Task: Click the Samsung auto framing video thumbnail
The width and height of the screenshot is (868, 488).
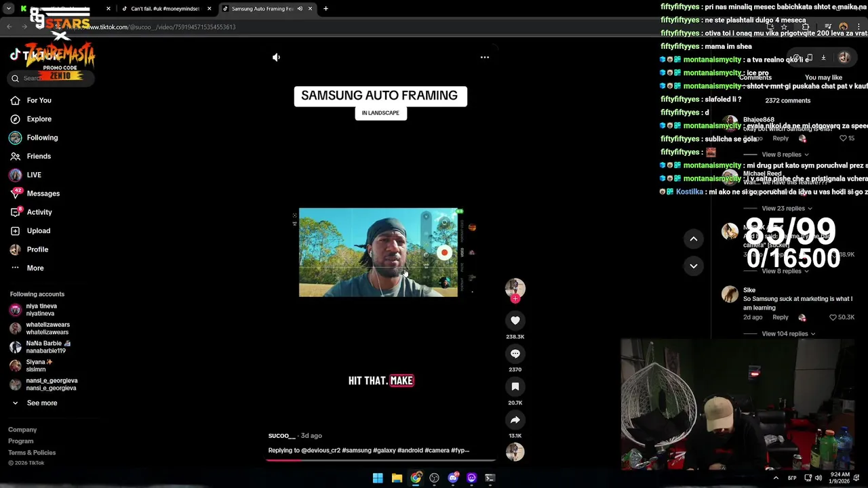Action: tap(378, 252)
